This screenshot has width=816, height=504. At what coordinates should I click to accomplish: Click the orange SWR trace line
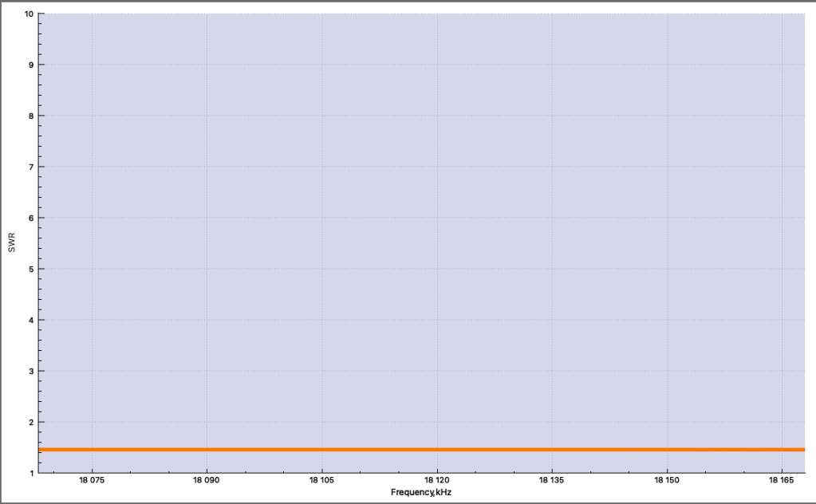pos(421,450)
